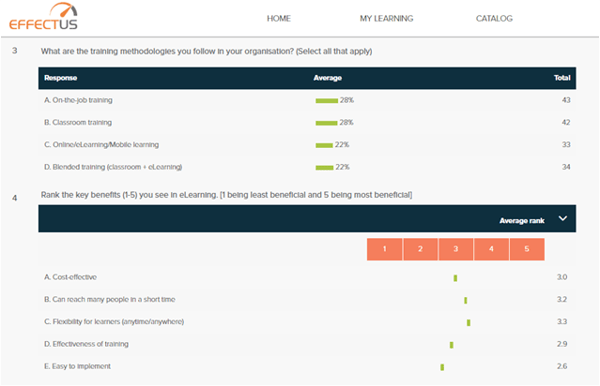This screenshot has width=600, height=386.
Task: Click rank marker for Easy to implement
Action: (442, 367)
